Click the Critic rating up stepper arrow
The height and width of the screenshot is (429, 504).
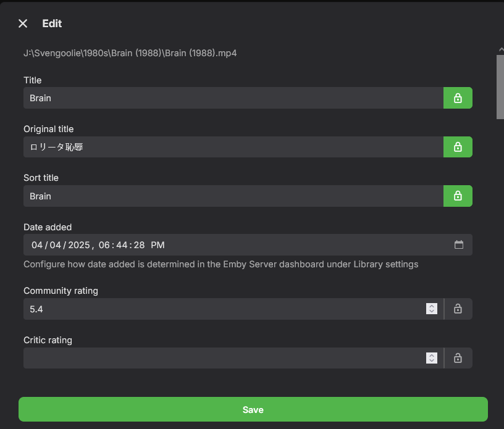432,355
